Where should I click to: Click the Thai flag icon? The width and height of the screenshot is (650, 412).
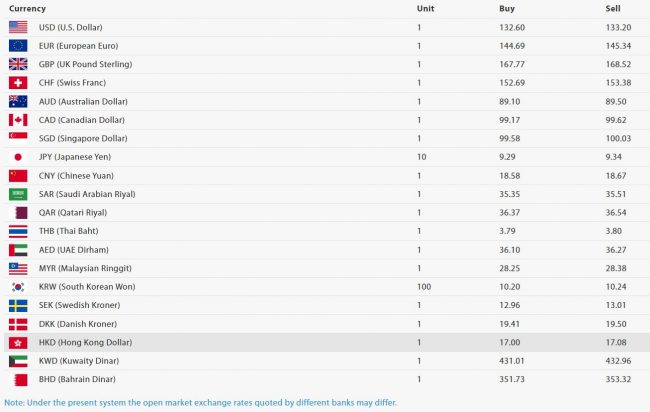click(x=18, y=231)
